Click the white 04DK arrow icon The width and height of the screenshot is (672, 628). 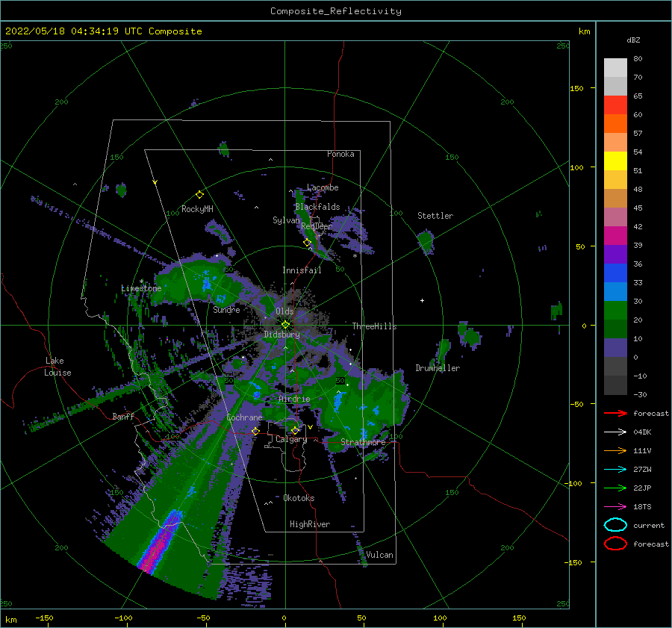[615, 432]
